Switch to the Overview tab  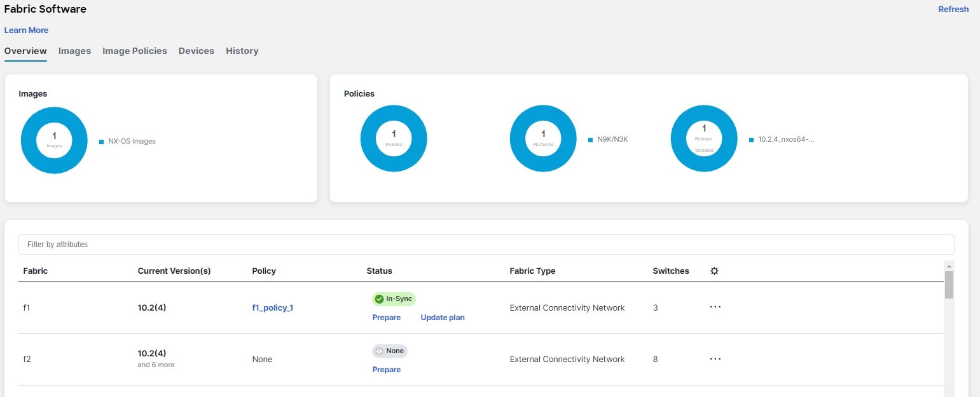tap(25, 51)
